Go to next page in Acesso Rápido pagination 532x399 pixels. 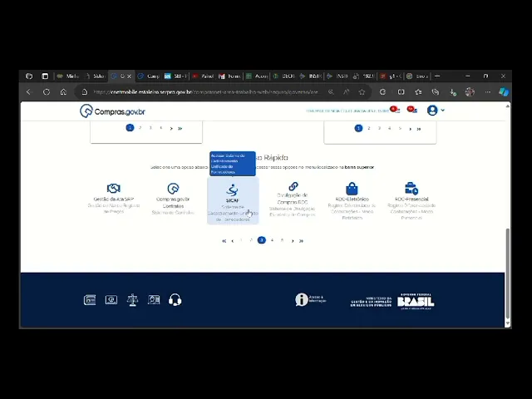click(293, 240)
